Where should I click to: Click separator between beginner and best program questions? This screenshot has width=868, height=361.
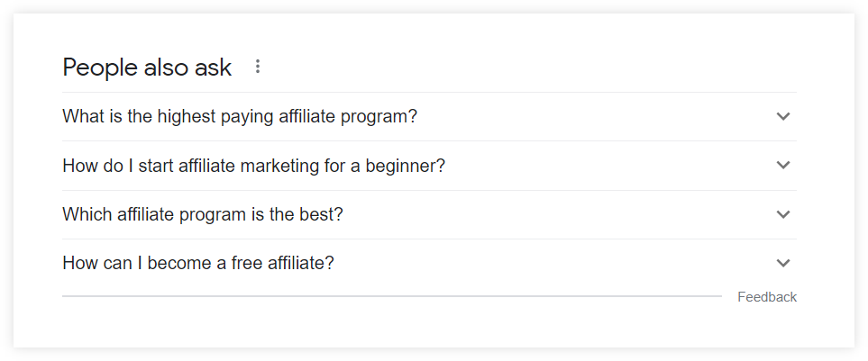[429, 190]
